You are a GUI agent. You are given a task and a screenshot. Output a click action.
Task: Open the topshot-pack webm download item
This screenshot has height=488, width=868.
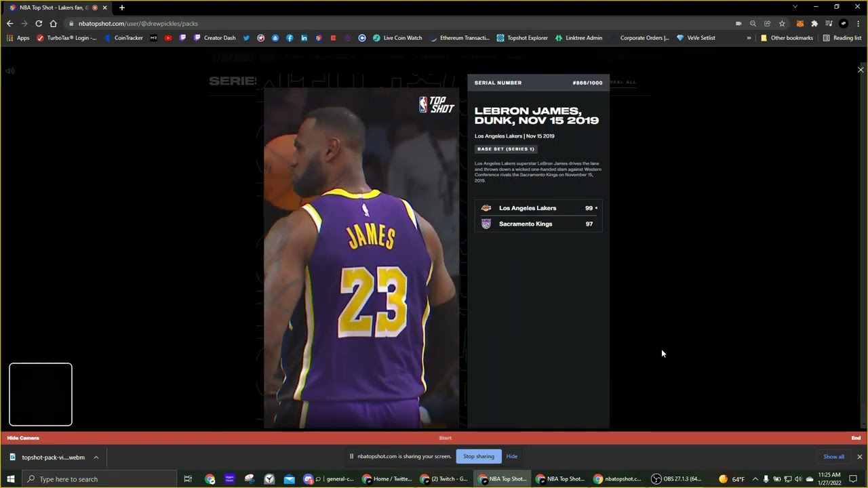point(47,457)
